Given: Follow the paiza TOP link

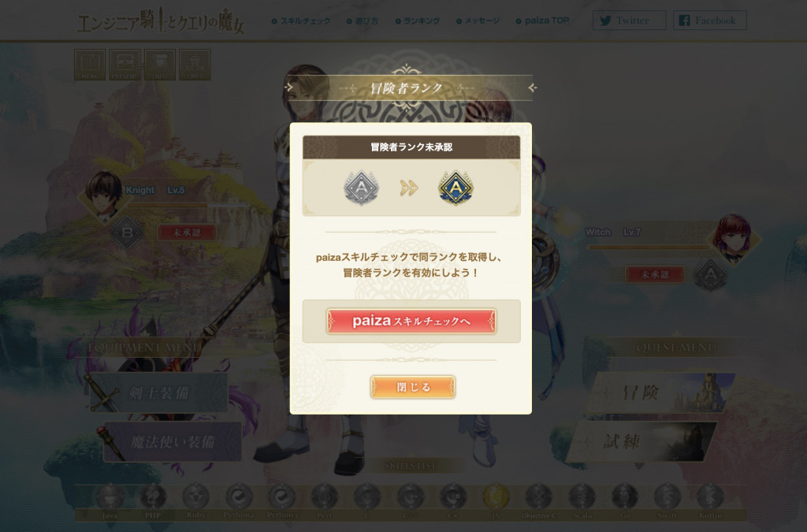Looking at the screenshot, I should click(x=543, y=20).
